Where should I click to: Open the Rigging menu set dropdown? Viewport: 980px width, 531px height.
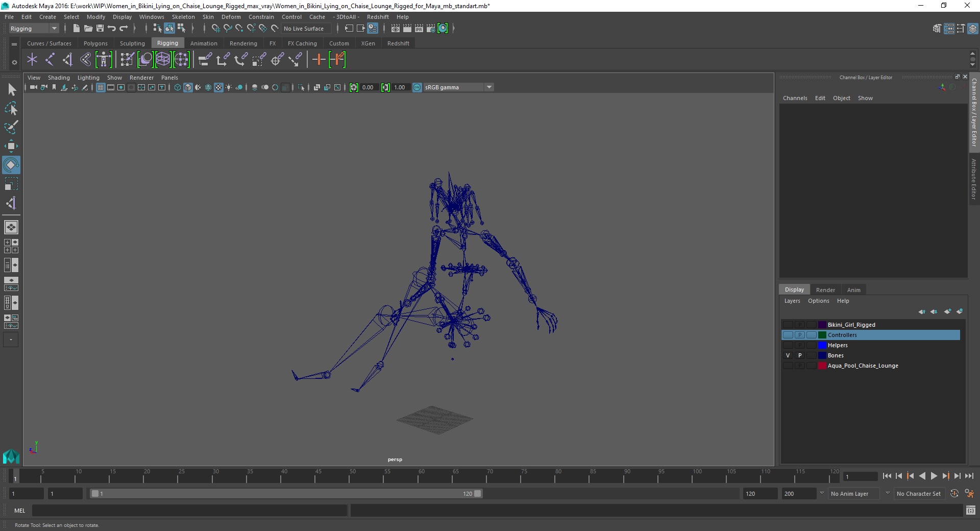pos(34,29)
